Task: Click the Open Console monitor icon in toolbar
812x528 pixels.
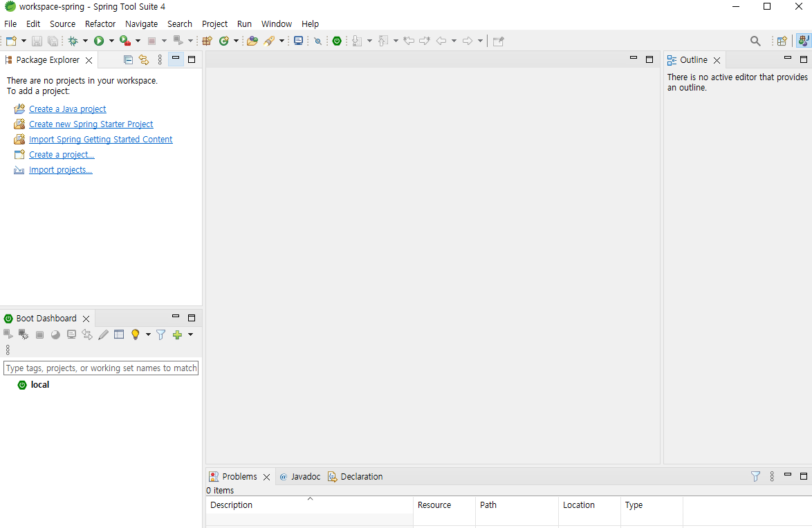Action: pyautogui.click(x=298, y=41)
